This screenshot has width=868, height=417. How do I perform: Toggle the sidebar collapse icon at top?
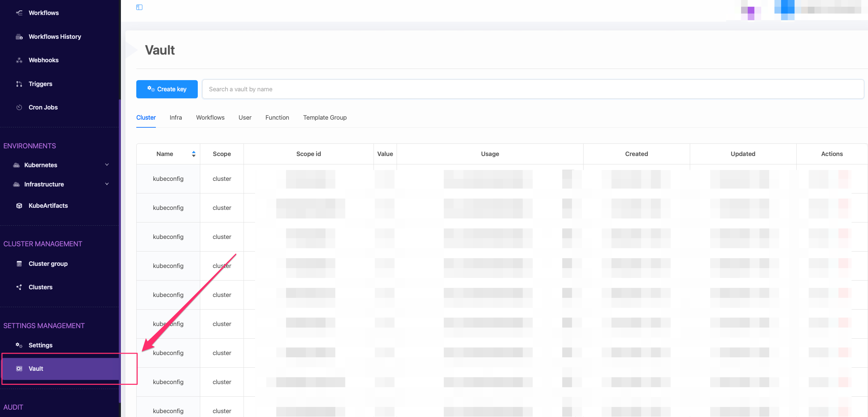tap(139, 7)
